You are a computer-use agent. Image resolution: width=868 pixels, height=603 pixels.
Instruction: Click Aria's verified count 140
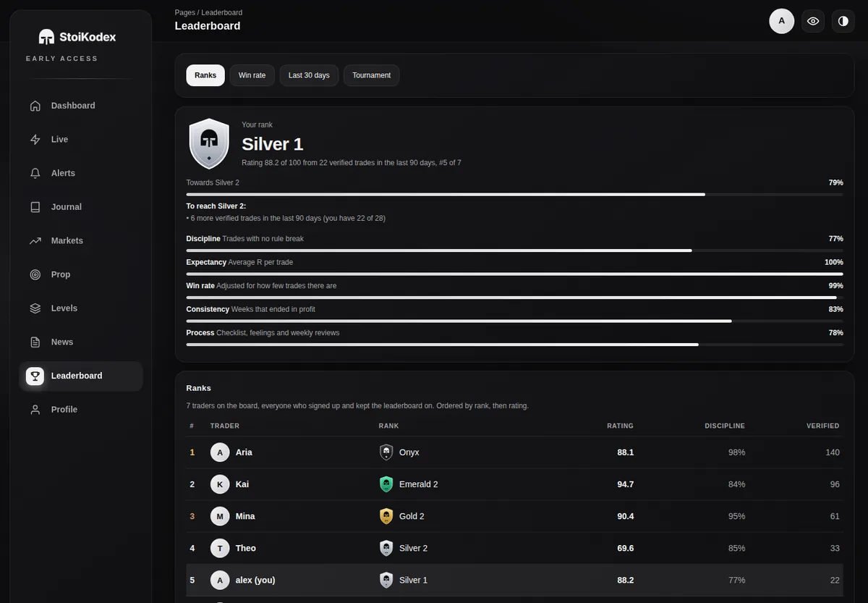833,452
